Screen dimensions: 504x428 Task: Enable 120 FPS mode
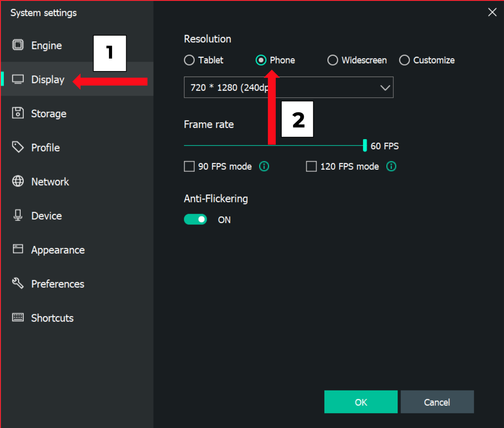point(311,166)
